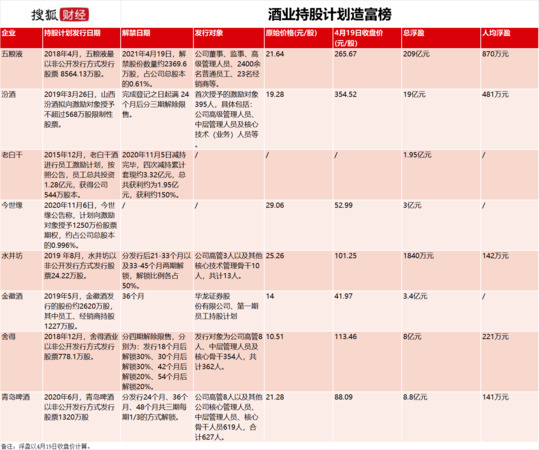Viewport: 539px width, 450px height.
Task: Click per-capita gain 481万元
Action: 495,94
